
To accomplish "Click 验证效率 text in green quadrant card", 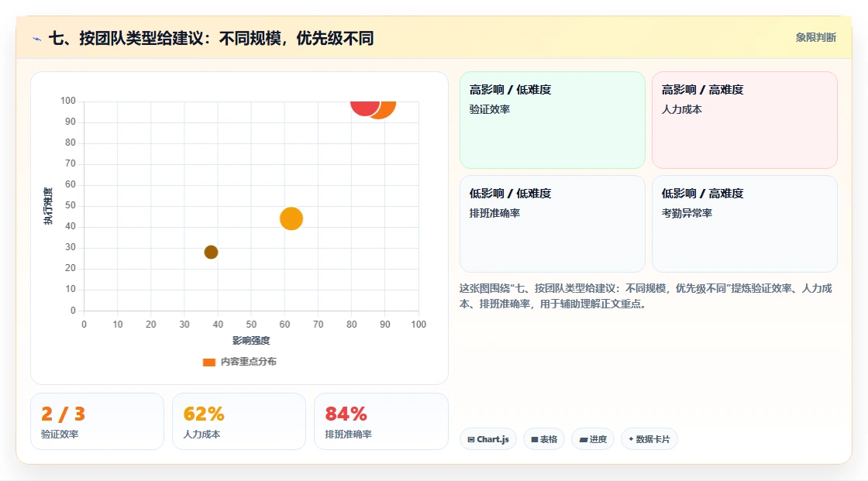I will (x=489, y=109).
